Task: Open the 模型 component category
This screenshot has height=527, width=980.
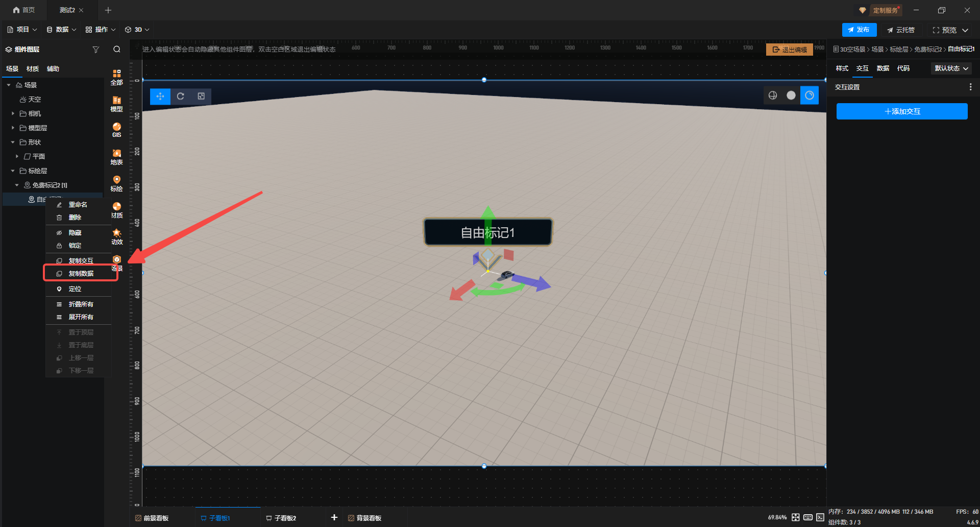Action: click(x=117, y=104)
